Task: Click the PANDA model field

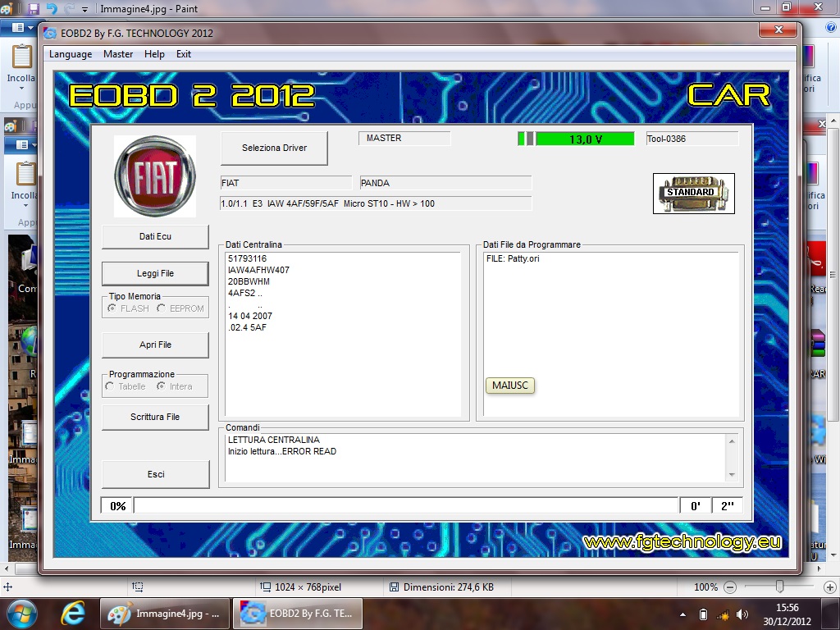Action: [x=445, y=183]
